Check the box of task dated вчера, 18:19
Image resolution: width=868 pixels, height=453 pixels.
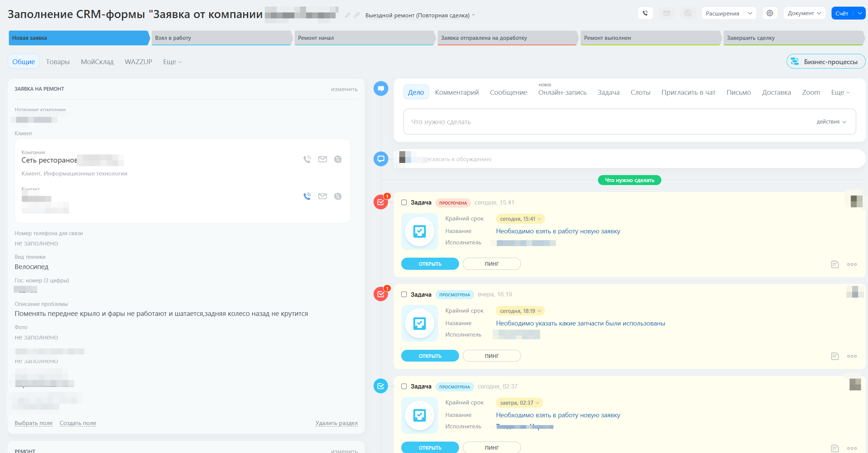coord(404,295)
